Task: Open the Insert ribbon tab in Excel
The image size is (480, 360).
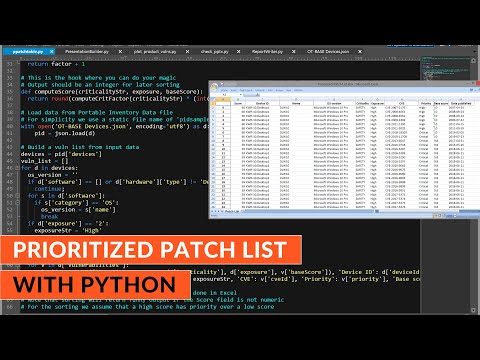Action: click(234, 90)
